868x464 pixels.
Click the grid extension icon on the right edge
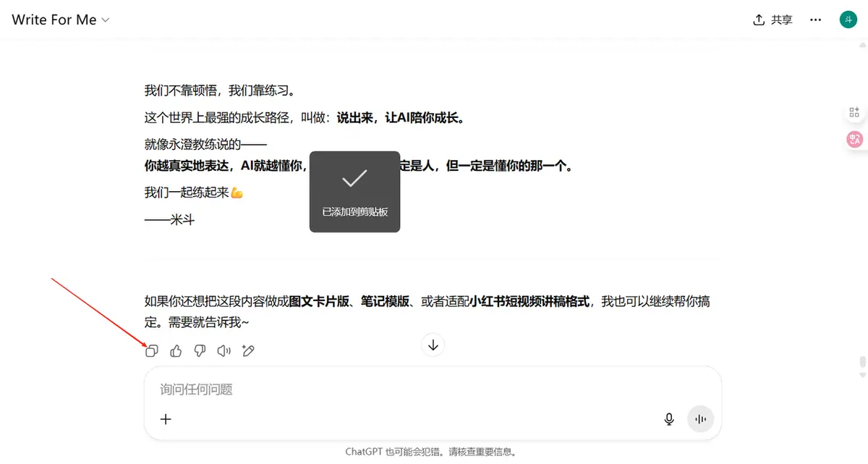[854, 112]
